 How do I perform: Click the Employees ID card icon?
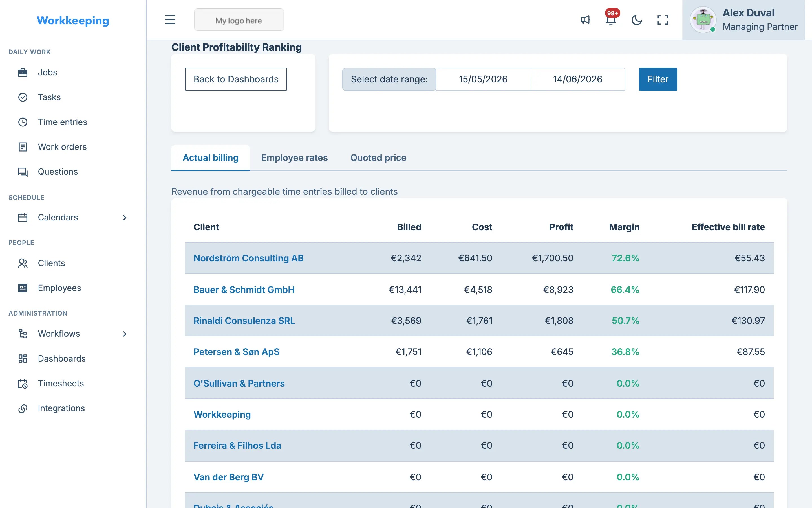point(23,288)
